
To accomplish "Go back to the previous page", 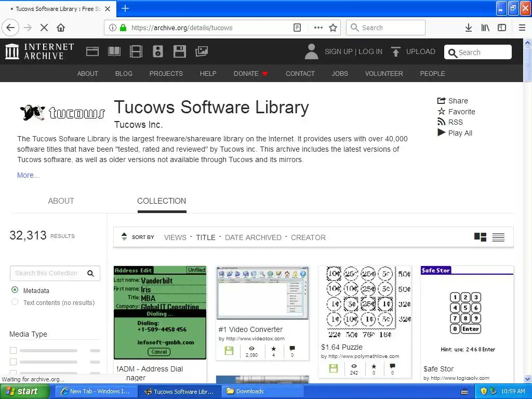I will click(x=10, y=28).
